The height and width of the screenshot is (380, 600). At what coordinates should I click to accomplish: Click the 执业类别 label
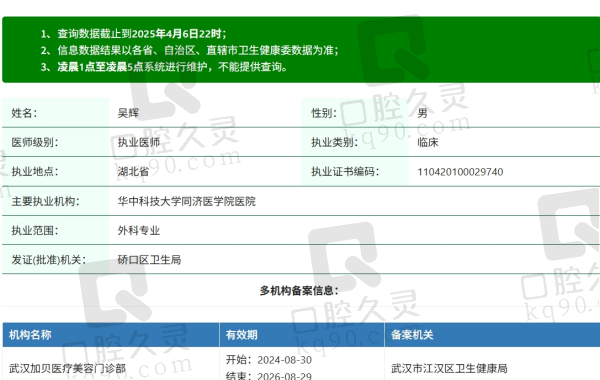(x=334, y=142)
